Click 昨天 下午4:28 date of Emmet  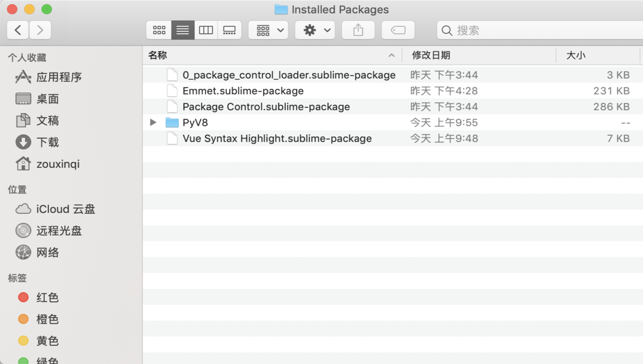click(444, 91)
